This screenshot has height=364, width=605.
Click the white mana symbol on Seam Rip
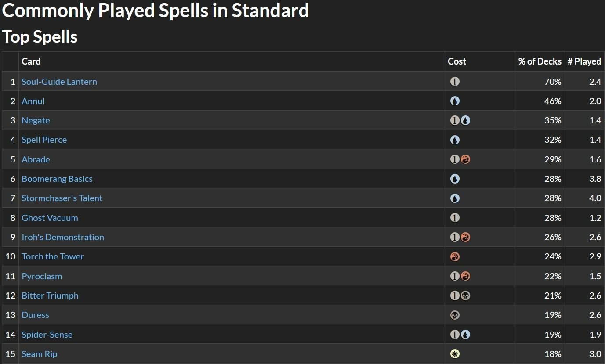(x=455, y=353)
